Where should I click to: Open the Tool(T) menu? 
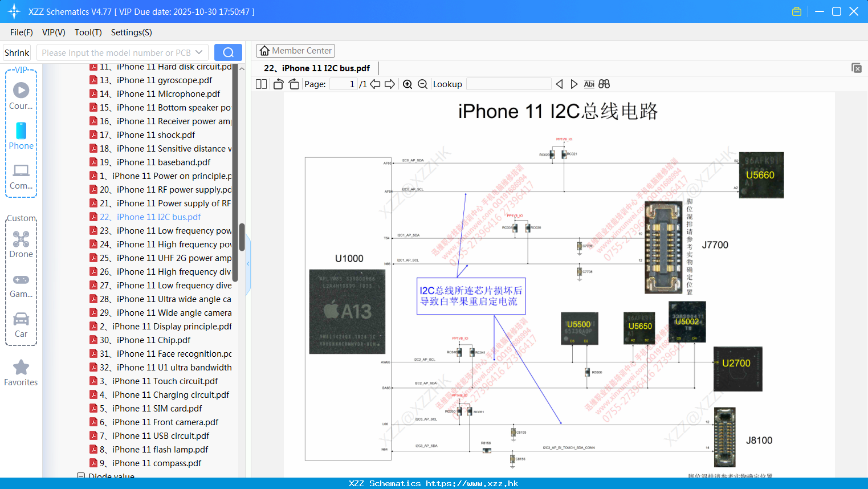pos(88,32)
